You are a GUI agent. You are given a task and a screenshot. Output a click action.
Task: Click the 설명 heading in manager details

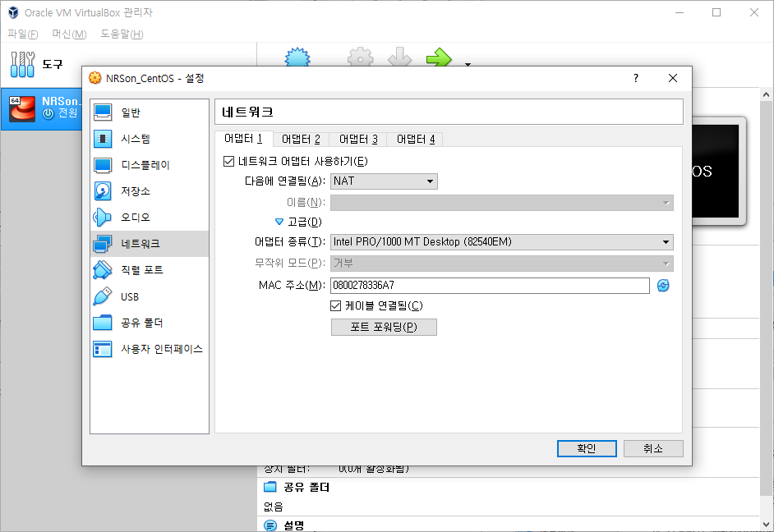point(294,526)
